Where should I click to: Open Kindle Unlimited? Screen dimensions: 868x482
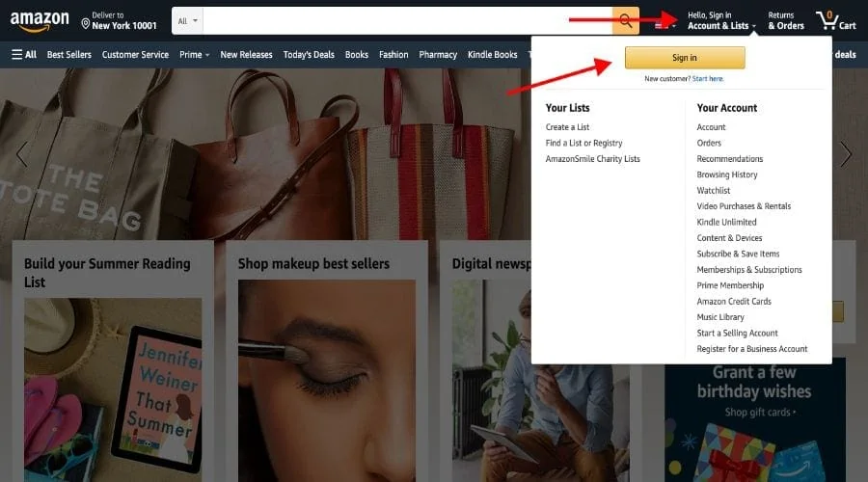(x=726, y=222)
